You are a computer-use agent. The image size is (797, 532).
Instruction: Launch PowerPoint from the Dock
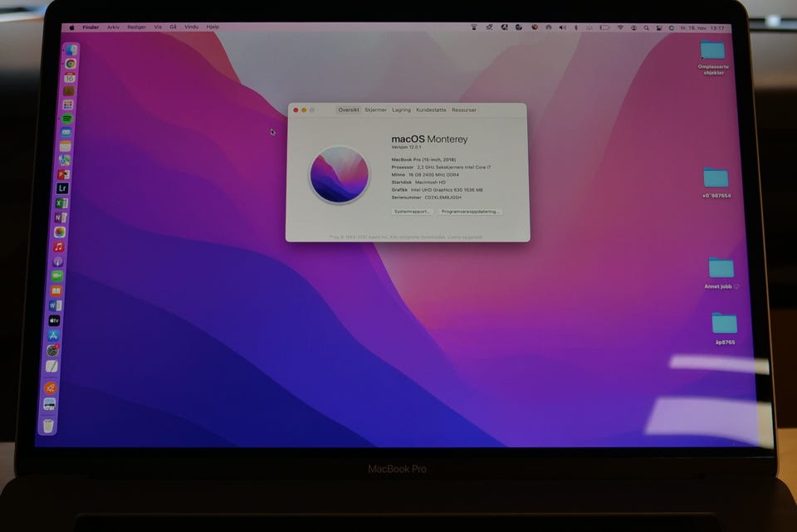pos(63,175)
